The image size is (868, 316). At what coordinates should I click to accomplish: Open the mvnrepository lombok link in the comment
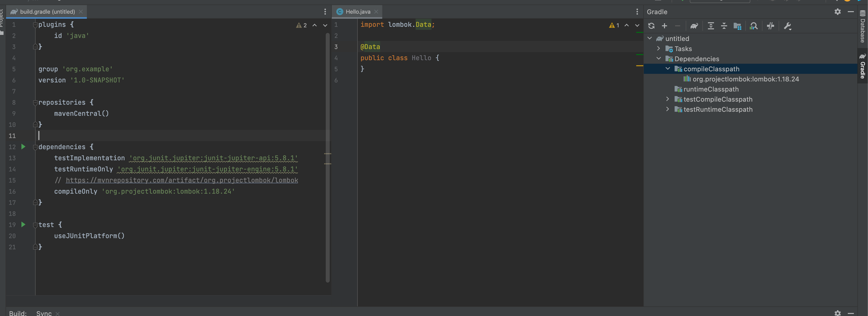pyautogui.click(x=182, y=180)
